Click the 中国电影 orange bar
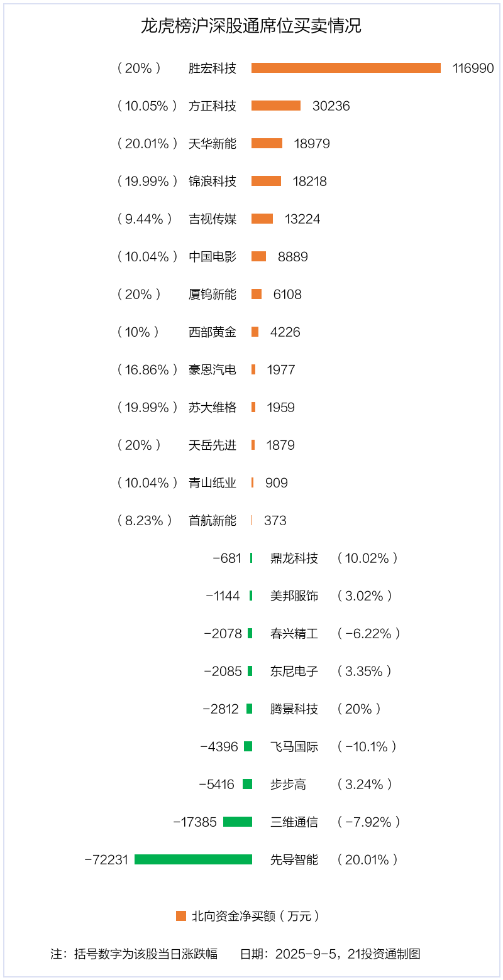Screen dimensions: 503x980 (258, 256)
